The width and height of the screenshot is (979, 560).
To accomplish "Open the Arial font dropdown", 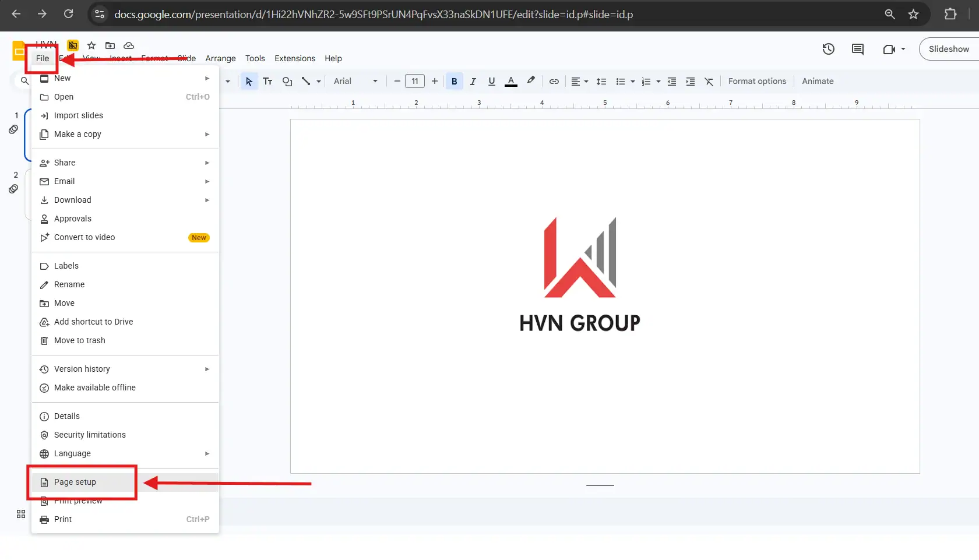I will coord(356,82).
